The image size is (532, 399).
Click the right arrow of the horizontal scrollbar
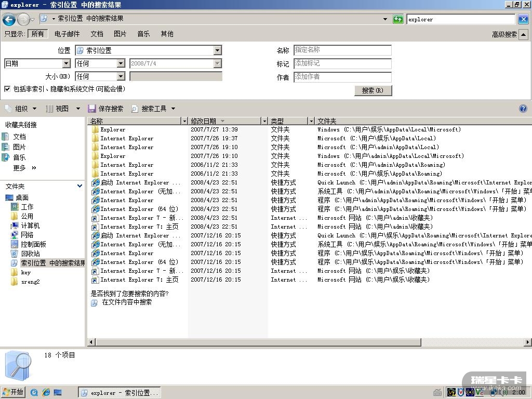(528, 342)
